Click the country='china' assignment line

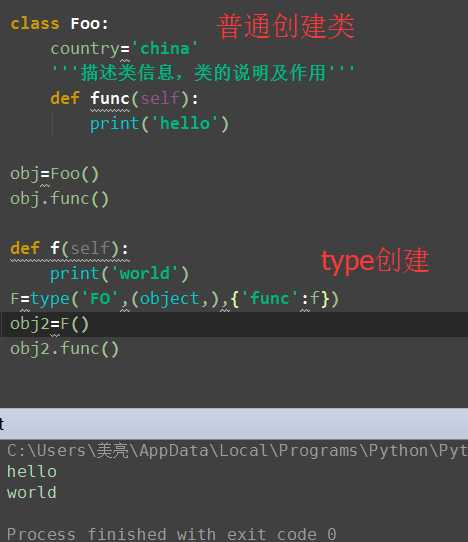(124, 49)
